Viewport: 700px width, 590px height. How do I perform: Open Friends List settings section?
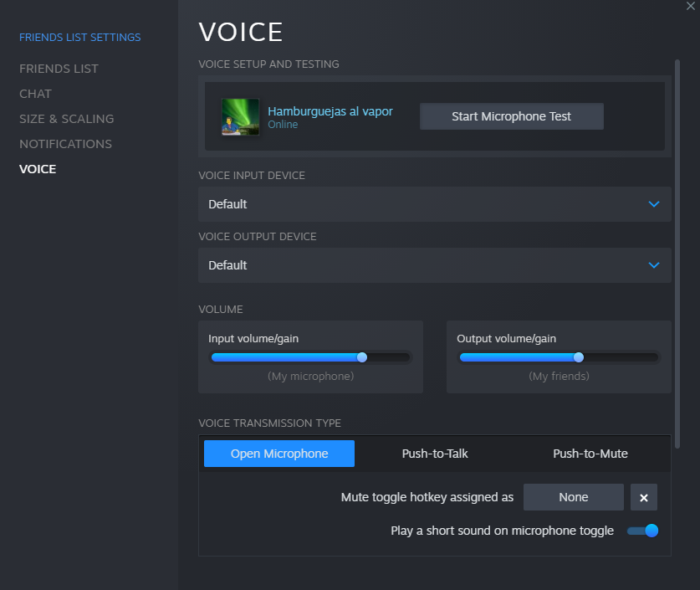59,69
